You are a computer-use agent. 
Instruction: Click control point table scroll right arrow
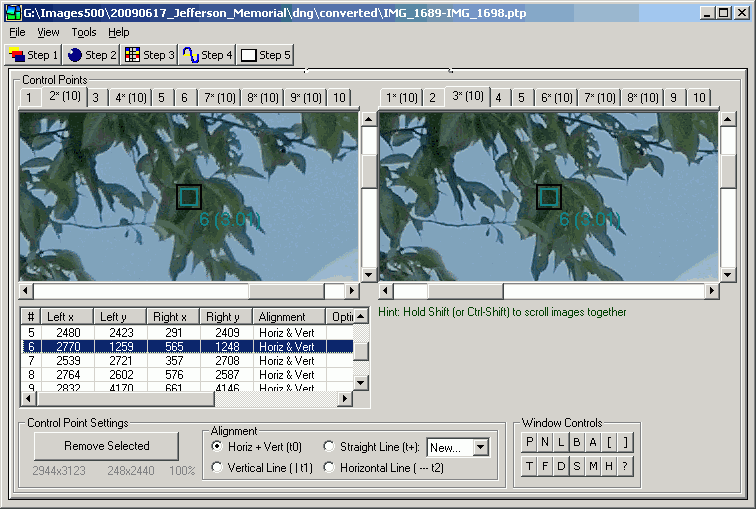(x=344, y=399)
